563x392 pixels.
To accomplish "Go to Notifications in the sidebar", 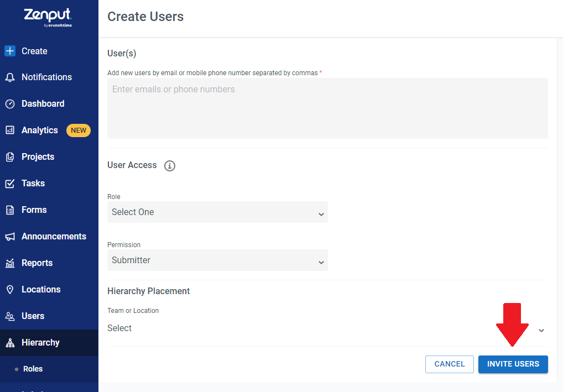I will [46, 77].
